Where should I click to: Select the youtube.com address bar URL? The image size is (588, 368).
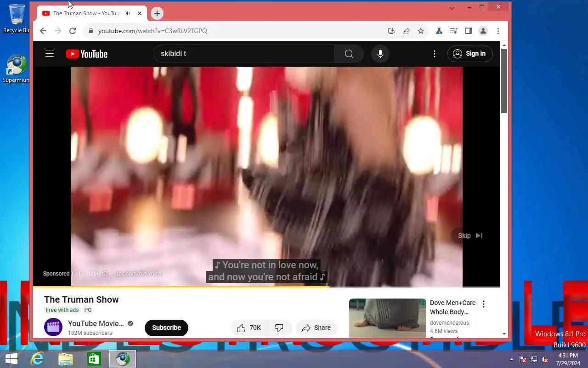point(153,31)
